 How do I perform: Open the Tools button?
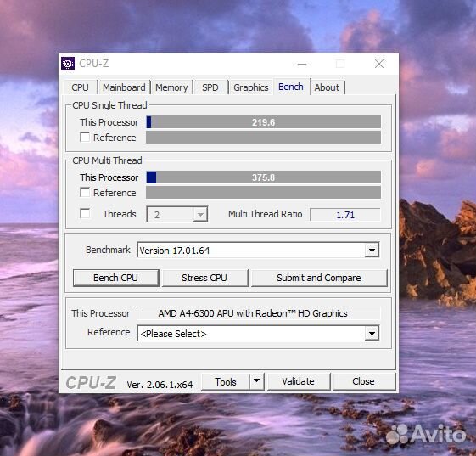226,381
